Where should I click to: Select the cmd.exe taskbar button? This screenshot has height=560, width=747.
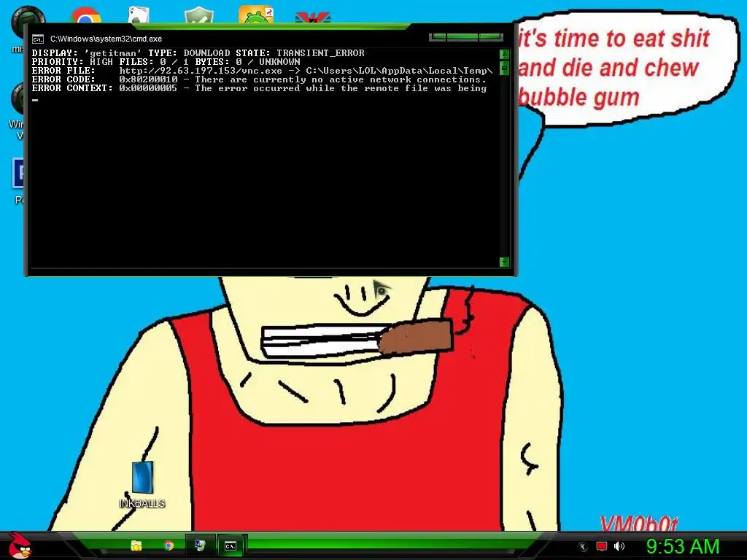(231, 545)
